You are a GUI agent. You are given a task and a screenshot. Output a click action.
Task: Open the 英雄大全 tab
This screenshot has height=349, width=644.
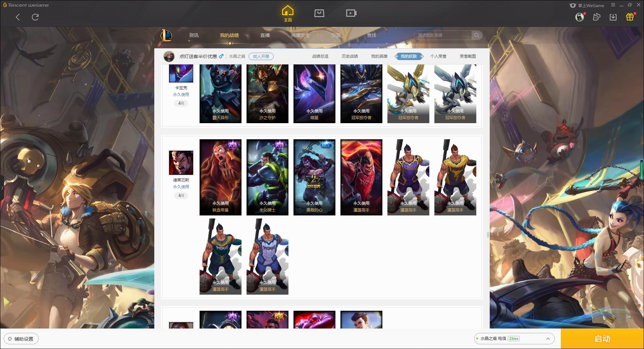[301, 35]
